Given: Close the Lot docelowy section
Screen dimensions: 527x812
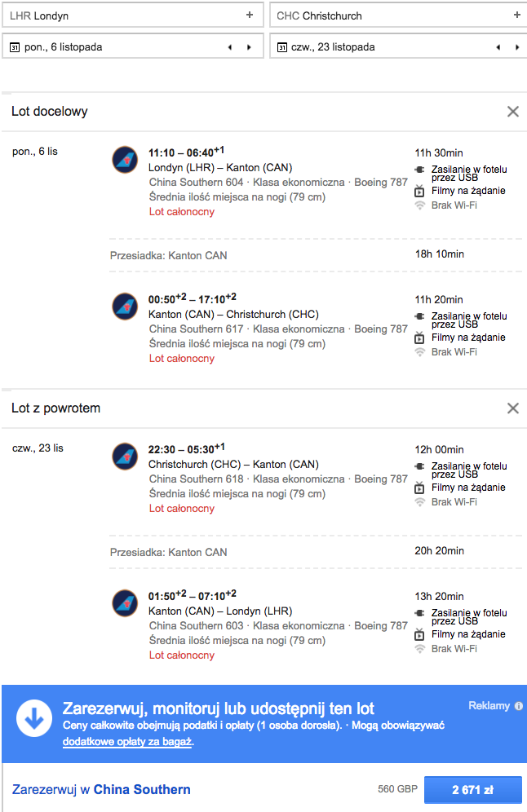Looking at the screenshot, I should 513,112.
